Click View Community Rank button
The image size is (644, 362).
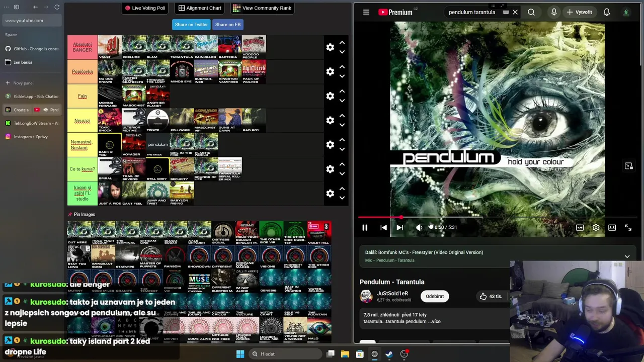click(262, 8)
